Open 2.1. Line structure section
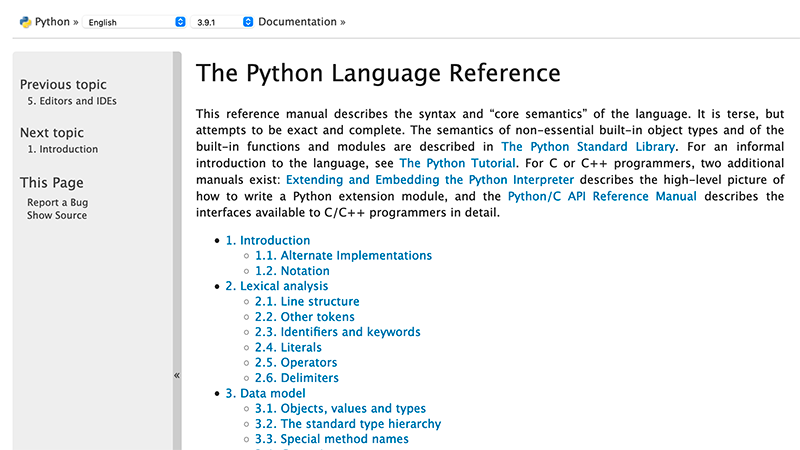 (307, 302)
